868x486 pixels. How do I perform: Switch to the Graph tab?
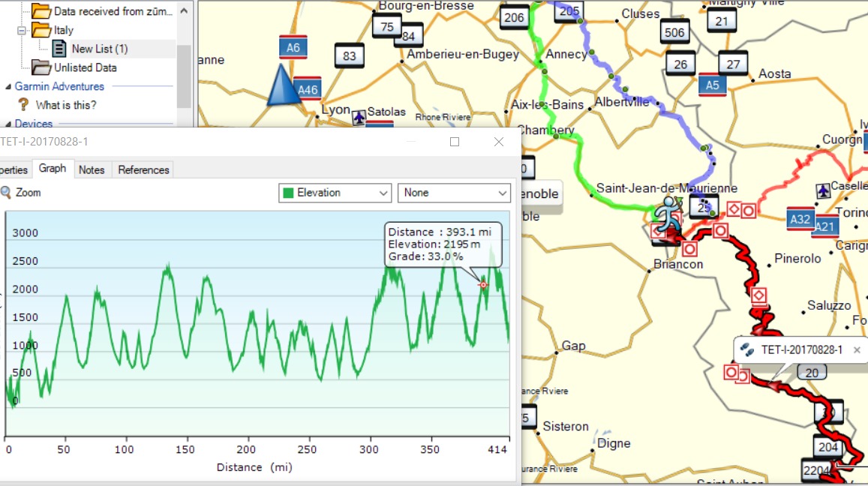(x=53, y=169)
